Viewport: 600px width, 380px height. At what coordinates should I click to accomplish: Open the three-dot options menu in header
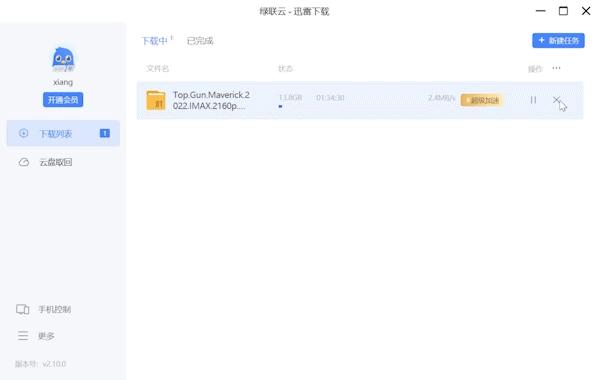point(556,68)
